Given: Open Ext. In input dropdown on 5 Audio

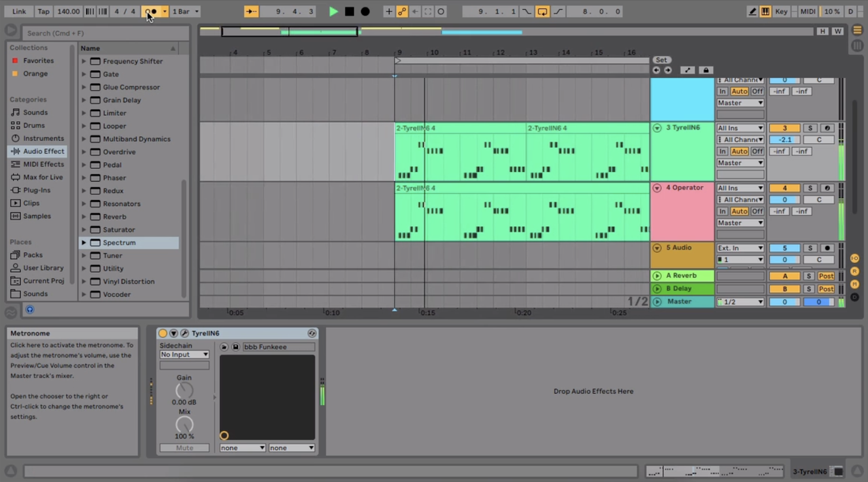Looking at the screenshot, I should pos(740,248).
